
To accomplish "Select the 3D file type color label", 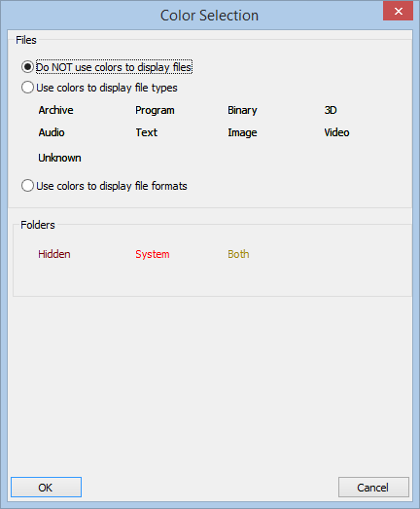I will click(x=331, y=110).
